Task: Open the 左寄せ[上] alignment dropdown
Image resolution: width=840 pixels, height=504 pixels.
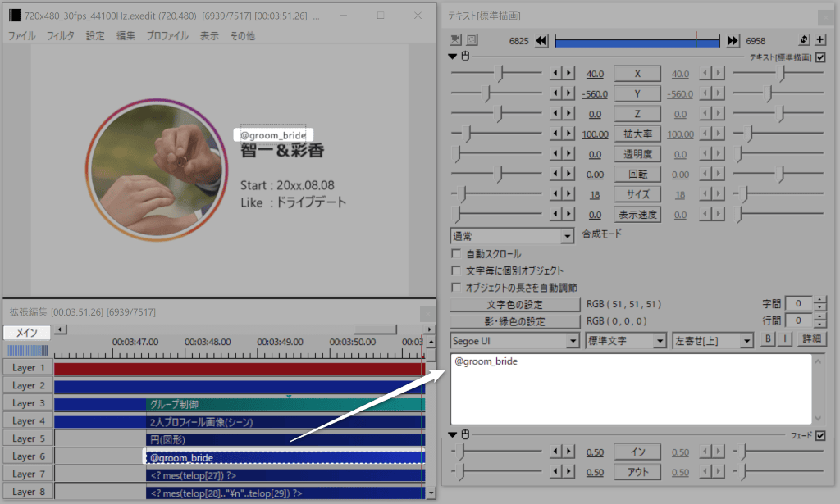Action: click(x=712, y=340)
